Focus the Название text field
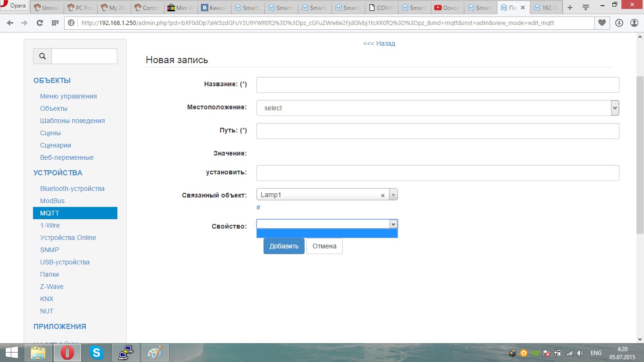The height and width of the screenshot is (362, 644). (x=437, y=85)
